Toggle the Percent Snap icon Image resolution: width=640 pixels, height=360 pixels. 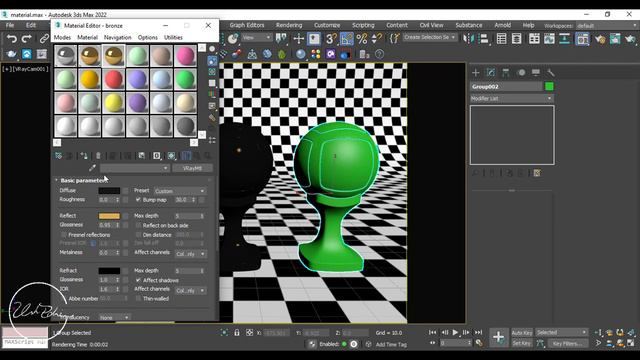click(x=362, y=39)
